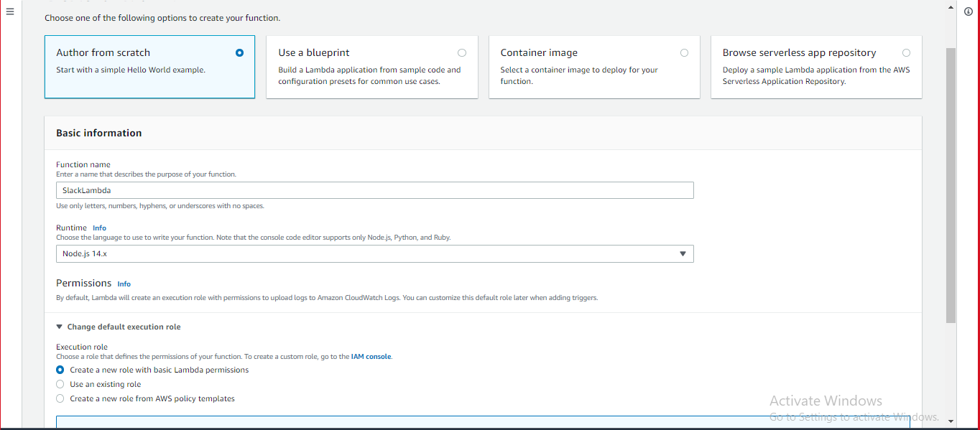Screen dimensions: 980x430
Task: Open the Runtime Info link
Action: point(99,228)
